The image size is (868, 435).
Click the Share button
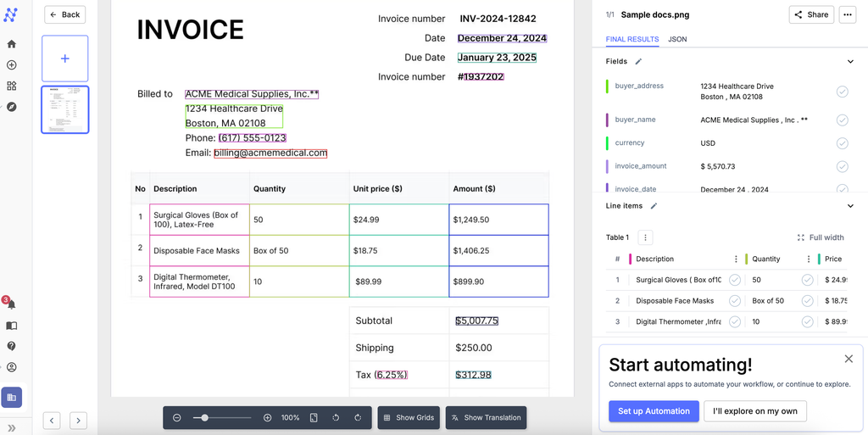click(x=811, y=14)
